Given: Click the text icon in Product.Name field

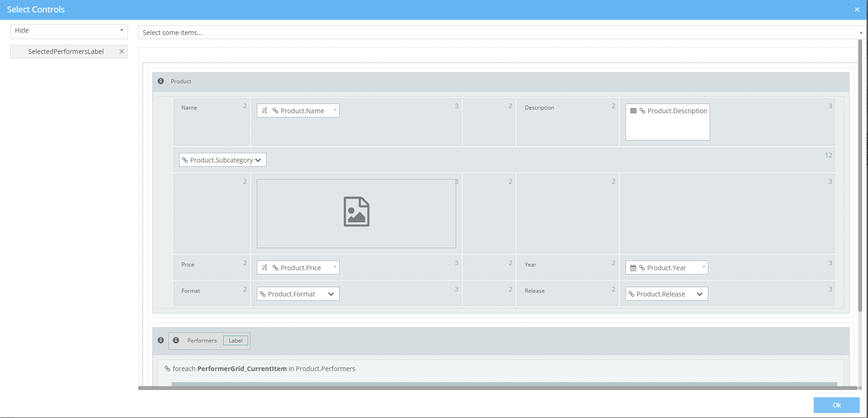Looking at the screenshot, I should [x=265, y=110].
